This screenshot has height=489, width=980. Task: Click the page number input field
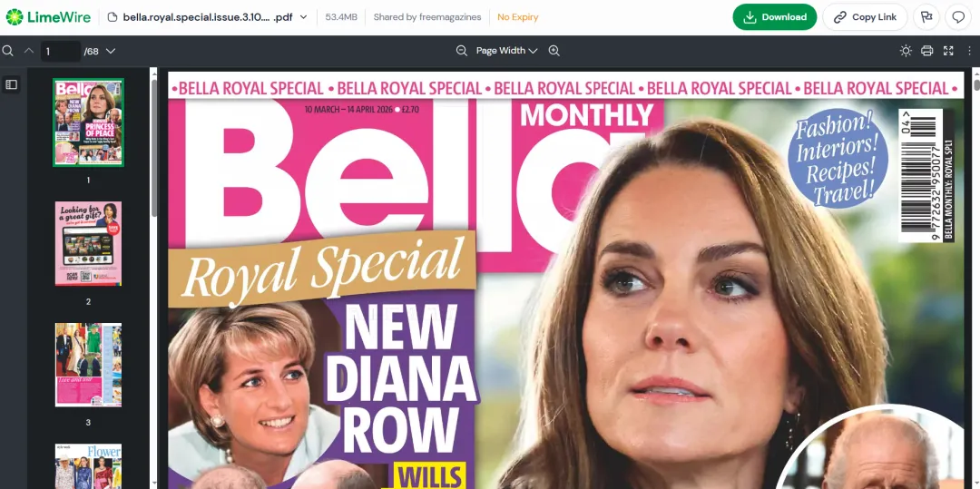61,51
